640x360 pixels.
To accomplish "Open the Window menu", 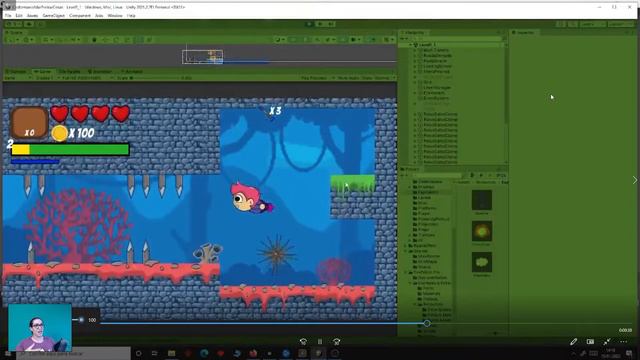I will pos(115,16).
